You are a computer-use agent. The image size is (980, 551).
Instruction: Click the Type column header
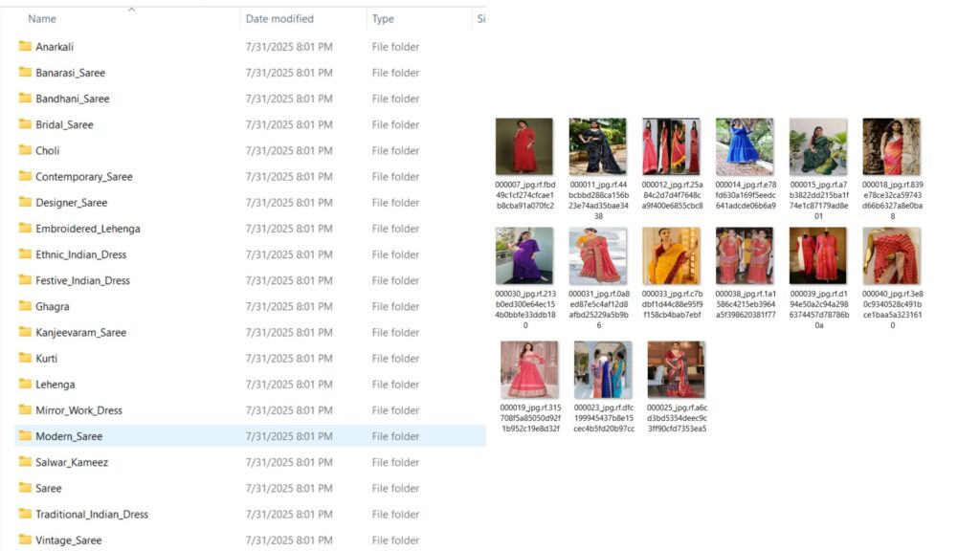point(383,19)
